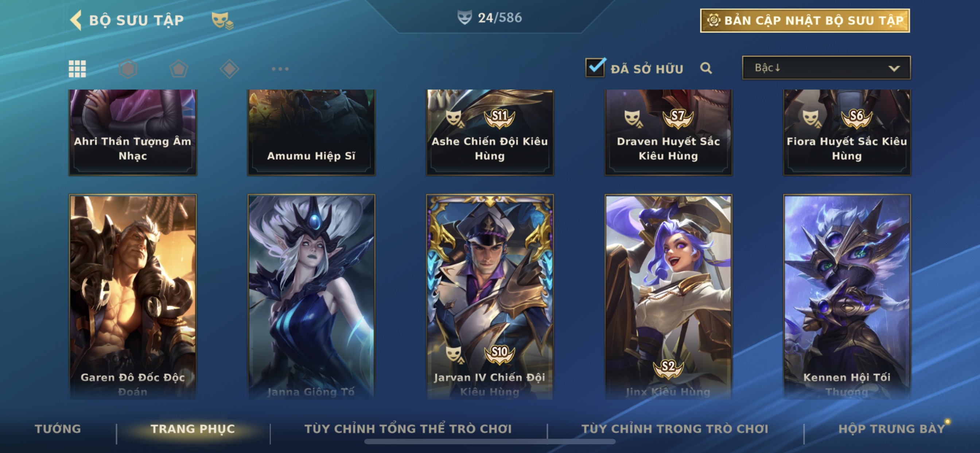
Task: Switch to the Tướng tab
Action: (x=58, y=429)
